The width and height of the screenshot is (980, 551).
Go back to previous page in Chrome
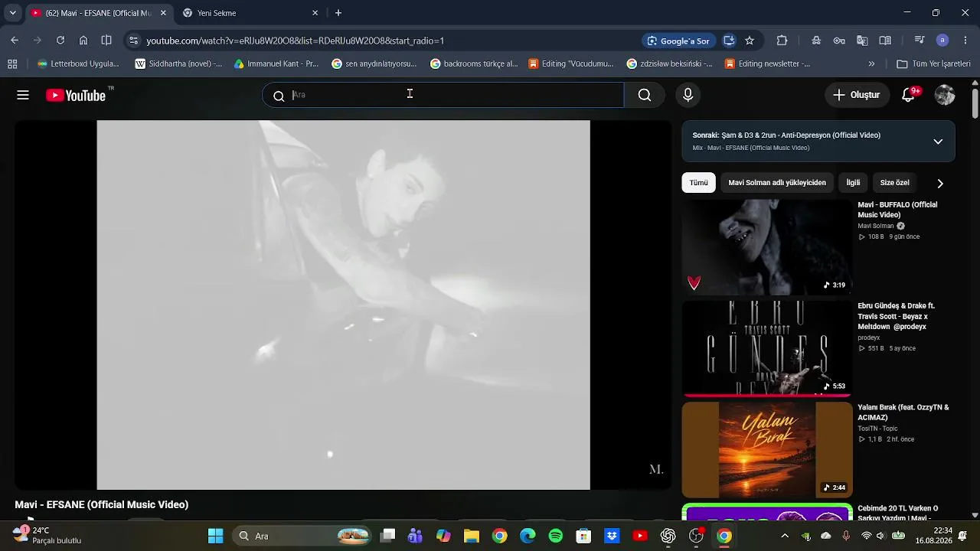click(x=15, y=41)
